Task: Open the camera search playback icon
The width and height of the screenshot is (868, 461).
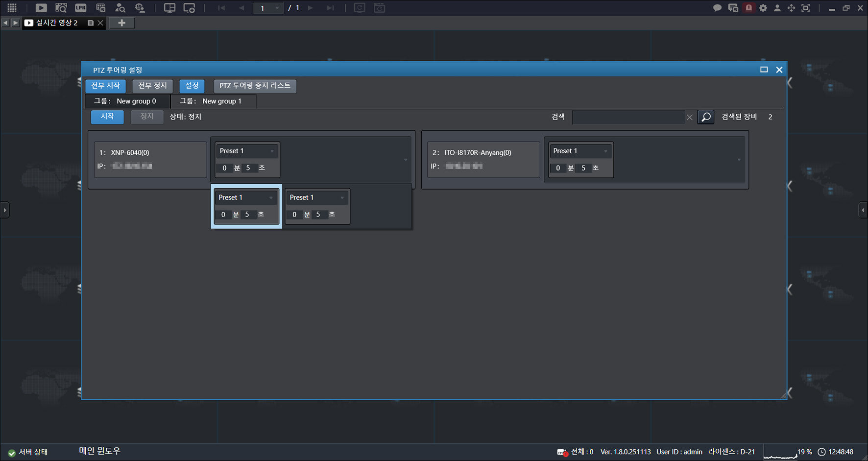Action: click(x=61, y=8)
